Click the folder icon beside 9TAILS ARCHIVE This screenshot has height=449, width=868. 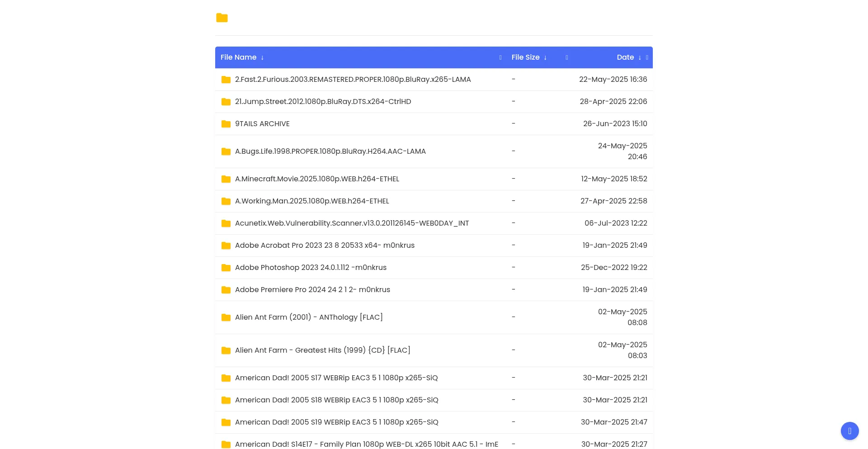[226, 123]
